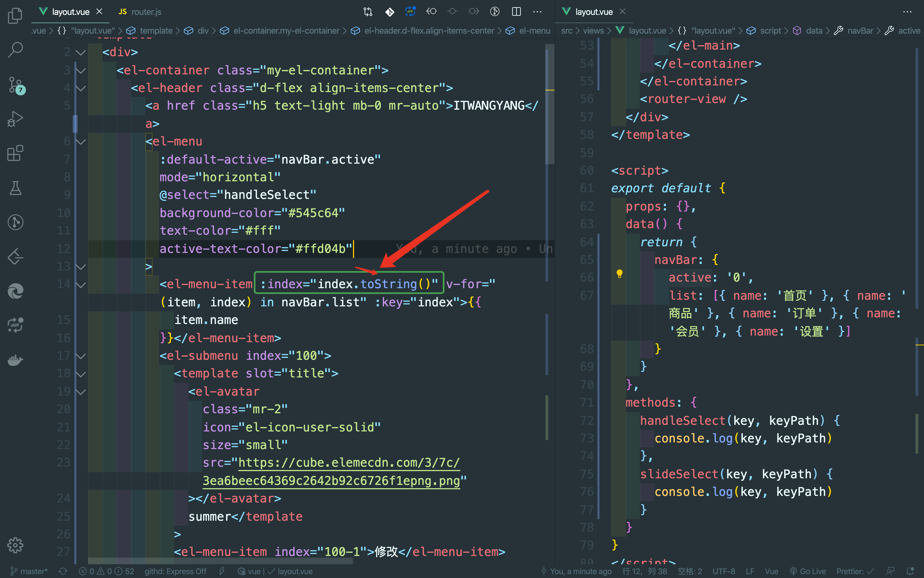Open the Docker panel in activity bar
This screenshot has height=578, width=924.
click(15, 360)
